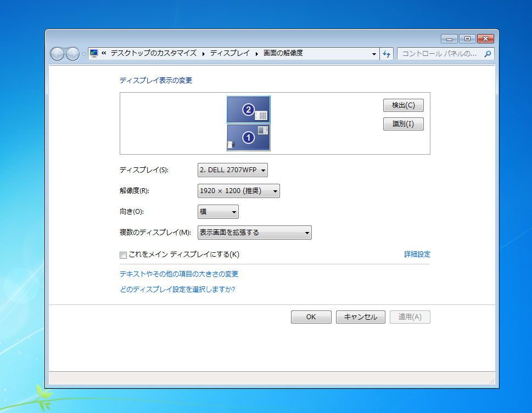Click the refresh button in address bar
Viewport: 532px width, 413px height.
point(387,54)
